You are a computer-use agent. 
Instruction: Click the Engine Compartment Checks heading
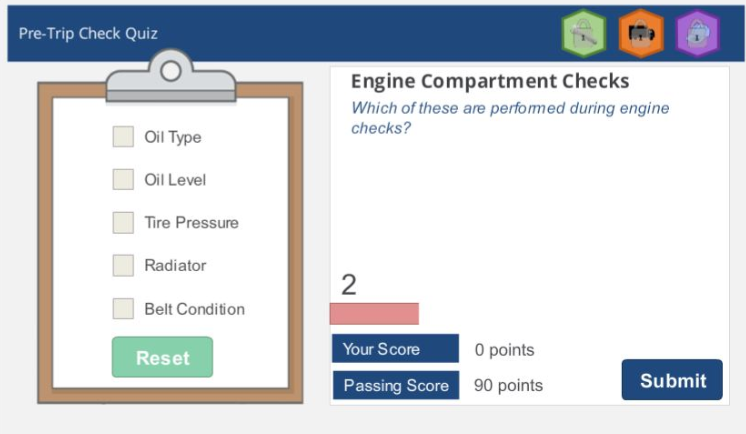[490, 81]
